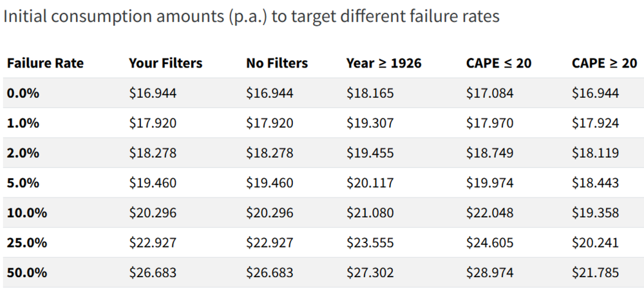The image size is (644, 290).
Task: Select the 2.0% failure rate row label
Action: pos(23,153)
